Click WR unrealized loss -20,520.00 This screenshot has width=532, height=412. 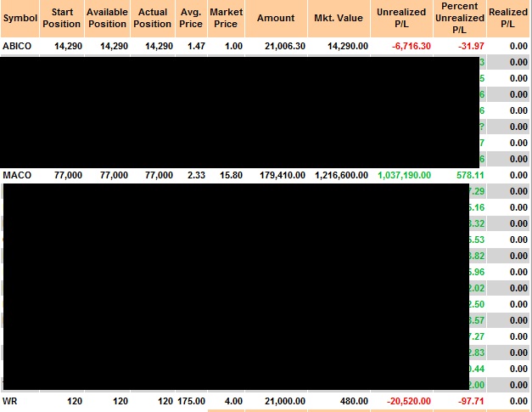point(409,401)
